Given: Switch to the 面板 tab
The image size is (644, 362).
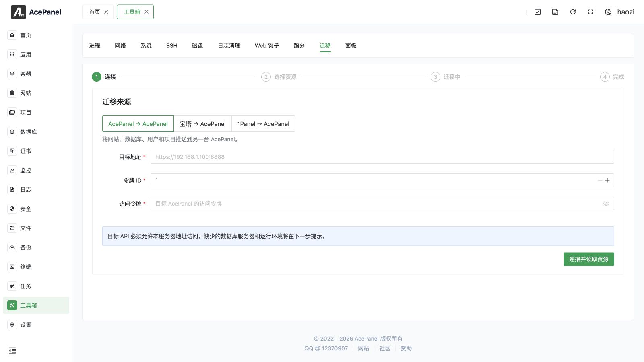Looking at the screenshot, I should (x=351, y=46).
